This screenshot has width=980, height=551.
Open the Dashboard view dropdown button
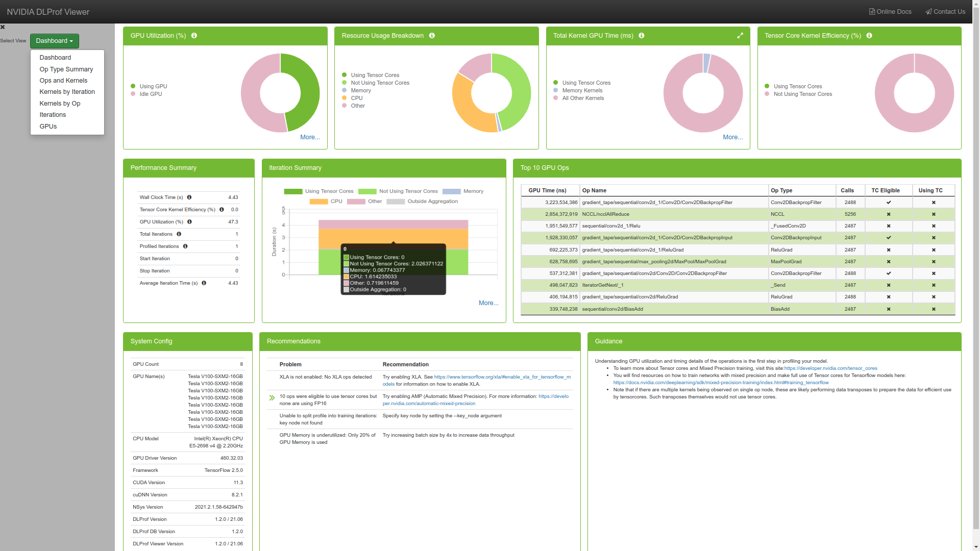54,41
